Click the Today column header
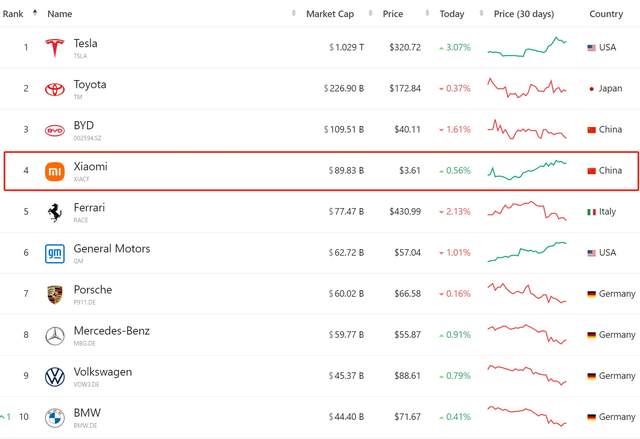 [x=452, y=14]
